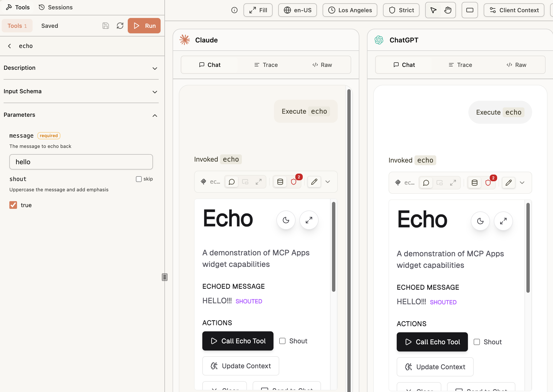Collapse the Parameters section
This screenshot has width=553, height=392.
(81, 115)
